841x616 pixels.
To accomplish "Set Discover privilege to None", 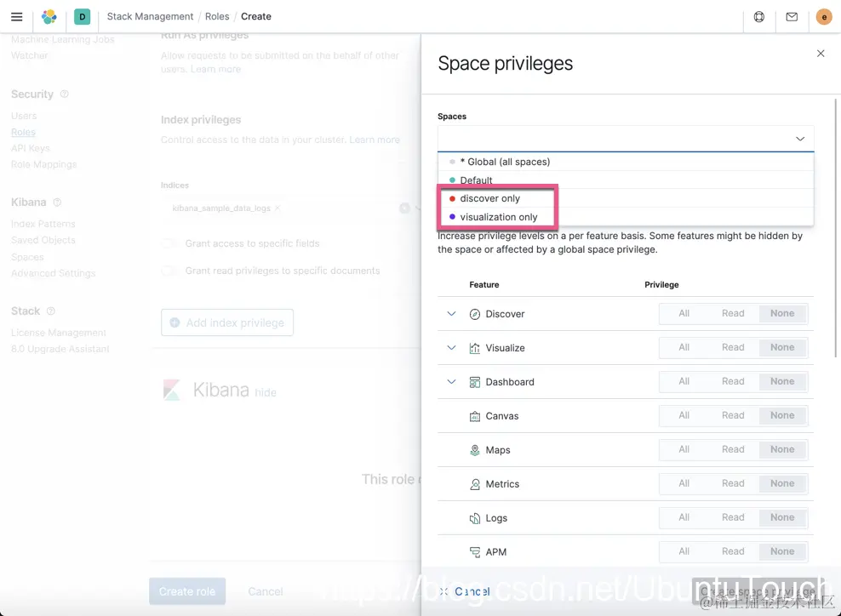I will (x=782, y=314).
